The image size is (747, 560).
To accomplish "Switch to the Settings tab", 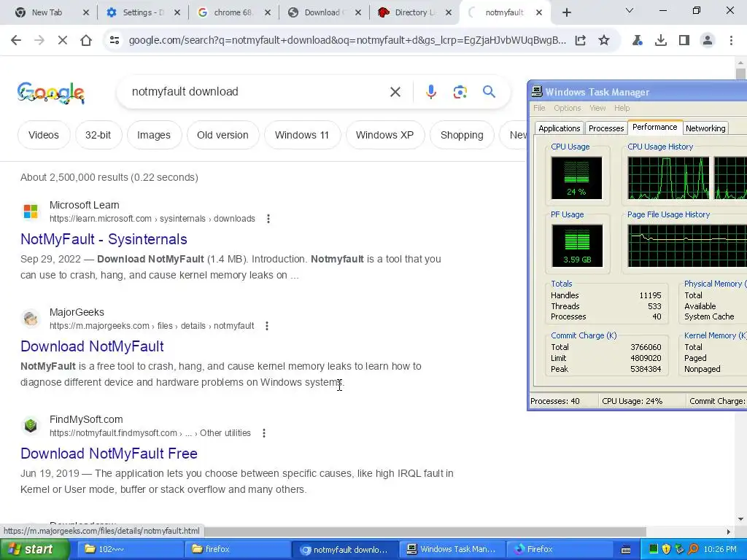I will click(136, 13).
